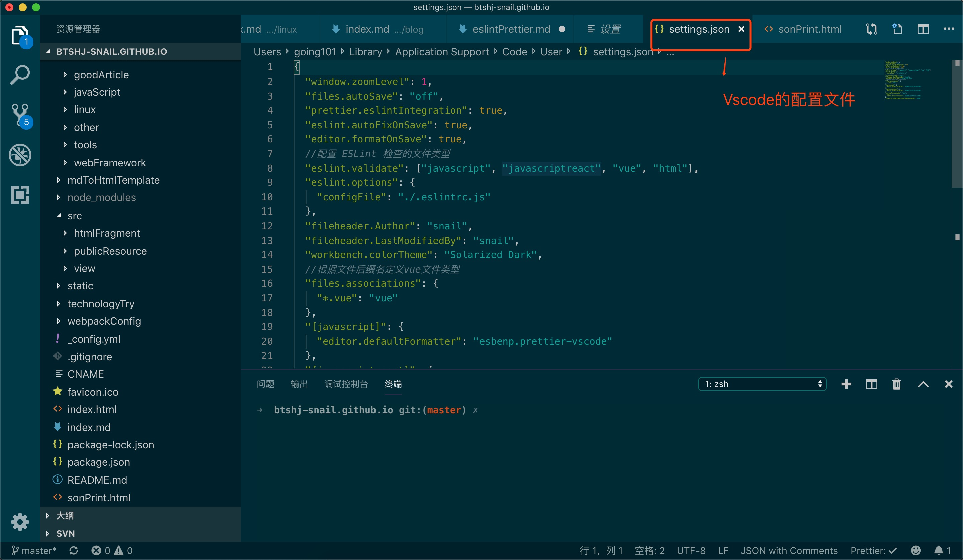Open the '1: zsh' terminal selector

[x=762, y=384]
